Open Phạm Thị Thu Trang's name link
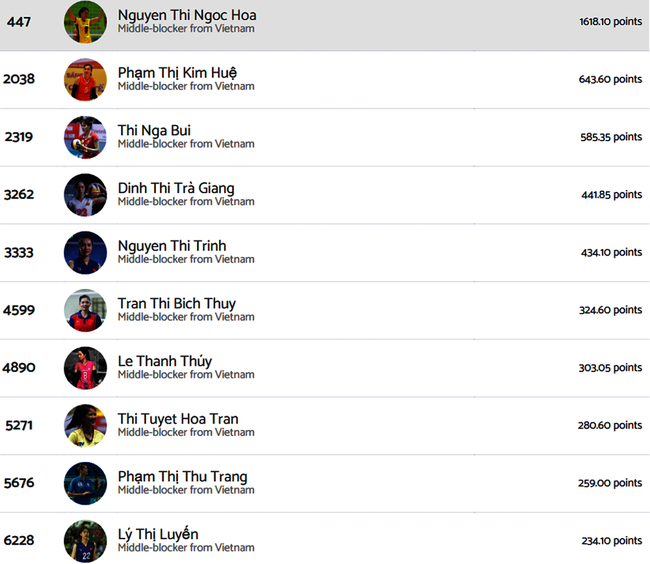Image resolution: width=650 pixels, height=564 pixels. click(182, 476)
